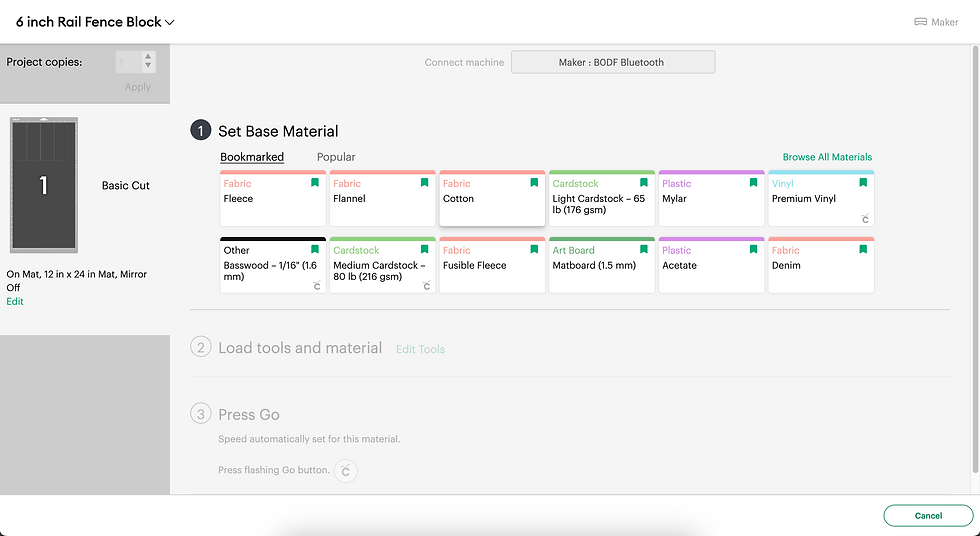Decrease project copies with down arrow

pyautogui.click(x=148, y=66)
